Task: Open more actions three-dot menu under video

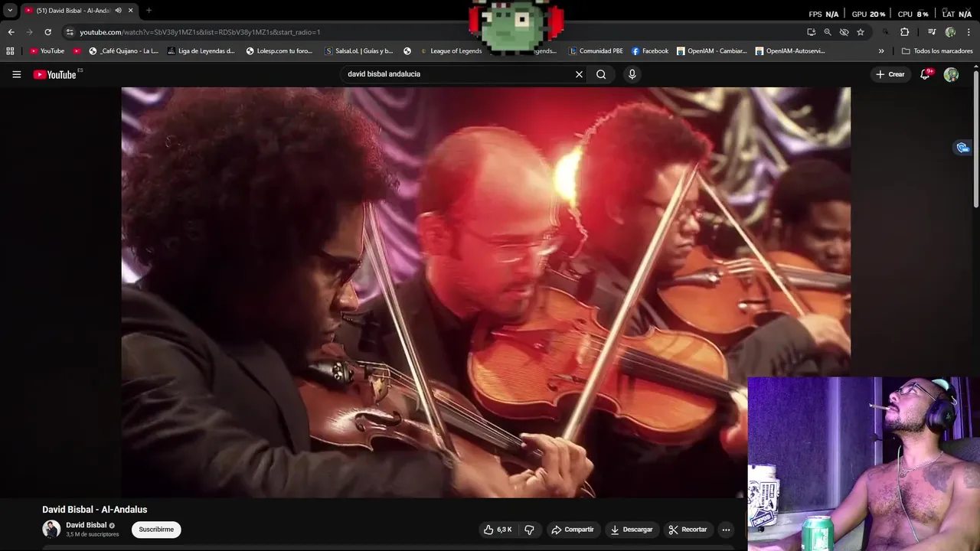Action: coord(726,530)
